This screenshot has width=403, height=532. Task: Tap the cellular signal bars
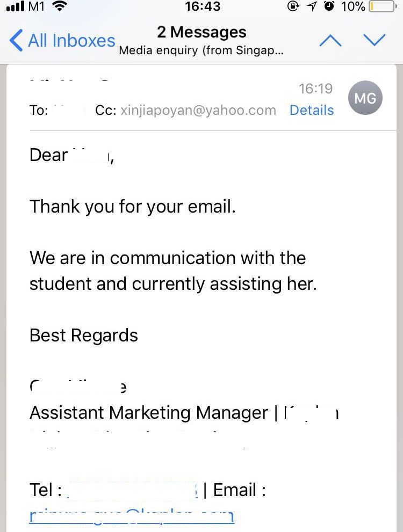pos(15,7)
